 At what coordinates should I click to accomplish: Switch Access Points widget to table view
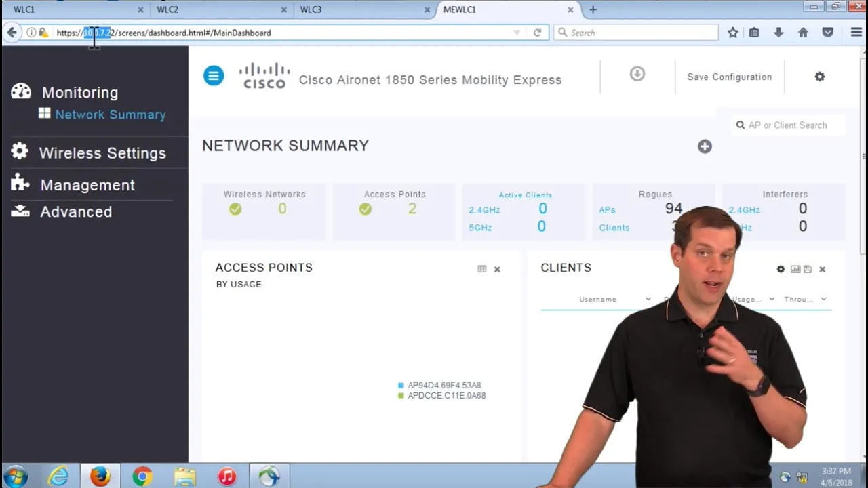coord(482,269)
